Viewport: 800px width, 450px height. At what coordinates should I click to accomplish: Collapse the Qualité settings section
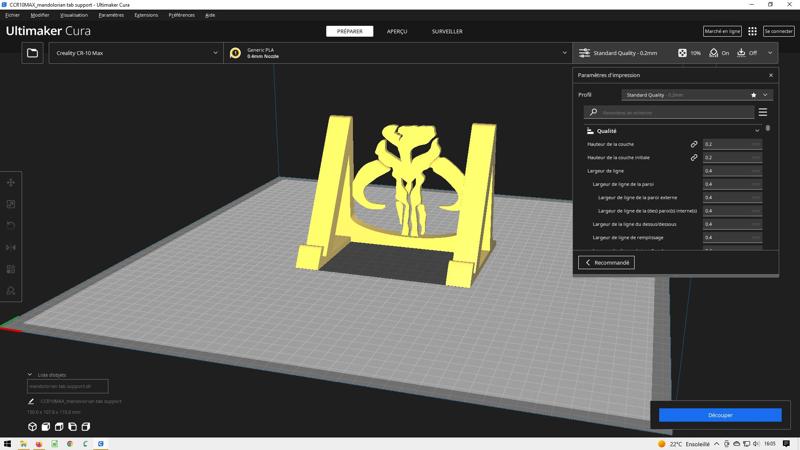click(757, 131)
